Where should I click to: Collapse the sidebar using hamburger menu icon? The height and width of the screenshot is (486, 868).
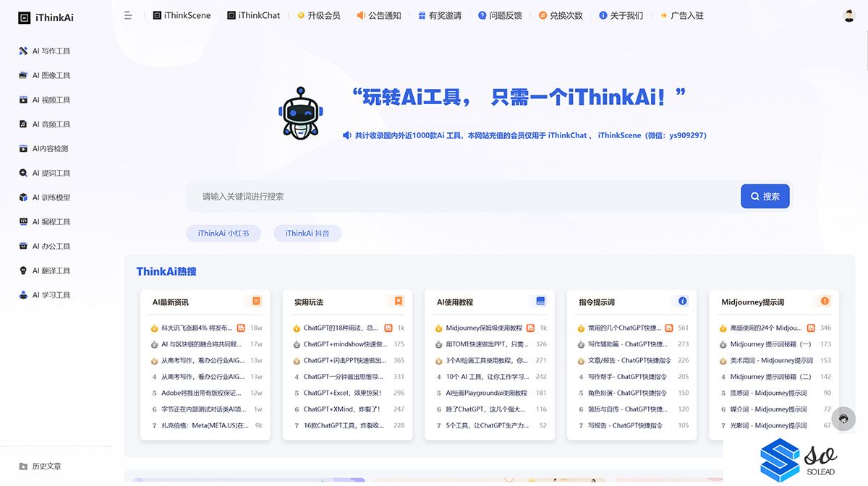[x=128, y=15]
